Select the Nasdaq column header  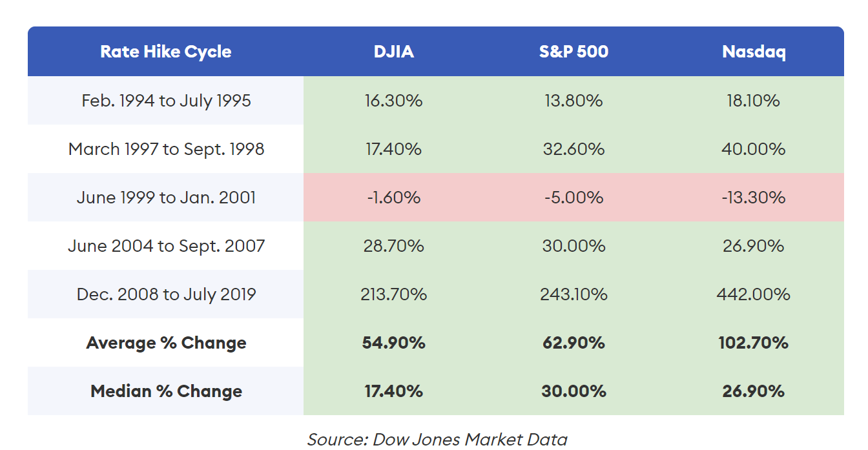coord(754,52)
